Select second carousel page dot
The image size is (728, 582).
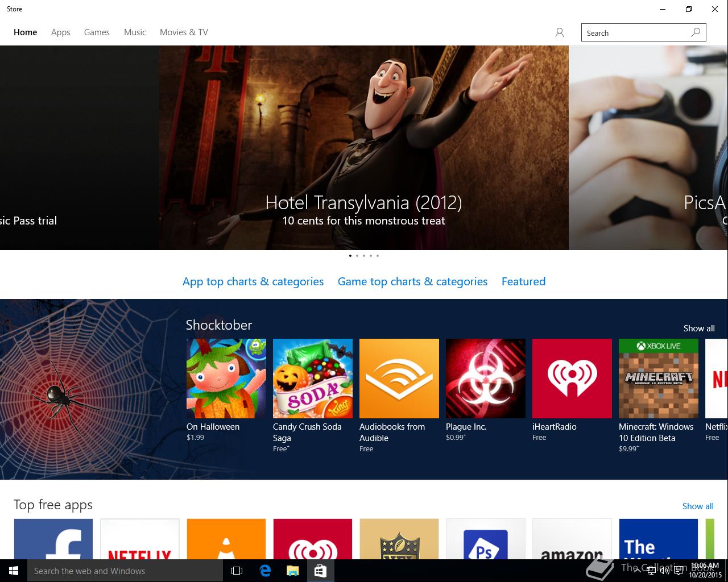tap(357, 256)
